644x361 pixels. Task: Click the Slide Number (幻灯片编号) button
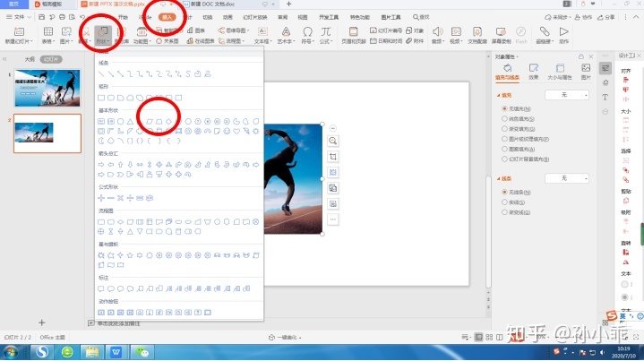point(386,30)
